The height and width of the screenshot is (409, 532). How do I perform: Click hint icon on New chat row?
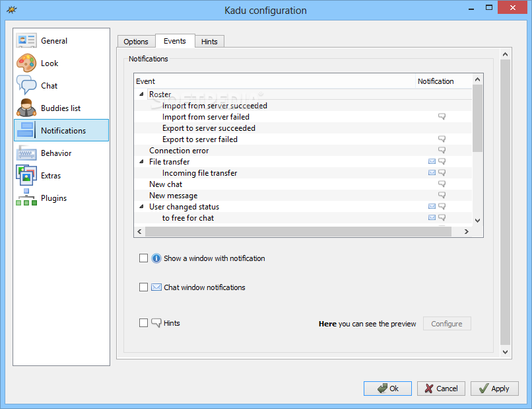[x=442, y=184]
